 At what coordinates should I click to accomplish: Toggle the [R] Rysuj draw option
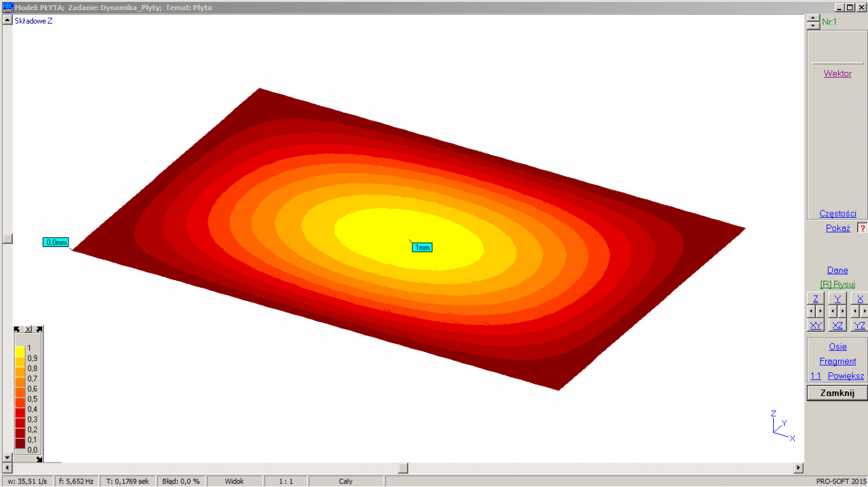point(837,284)
